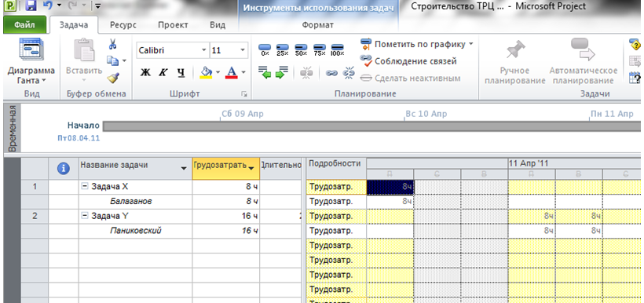Image resolution: width=644 pixels, height=303 pixels.
Task: Mark task 50% complete
Action: pyautogui.click(x=301, y=50)
